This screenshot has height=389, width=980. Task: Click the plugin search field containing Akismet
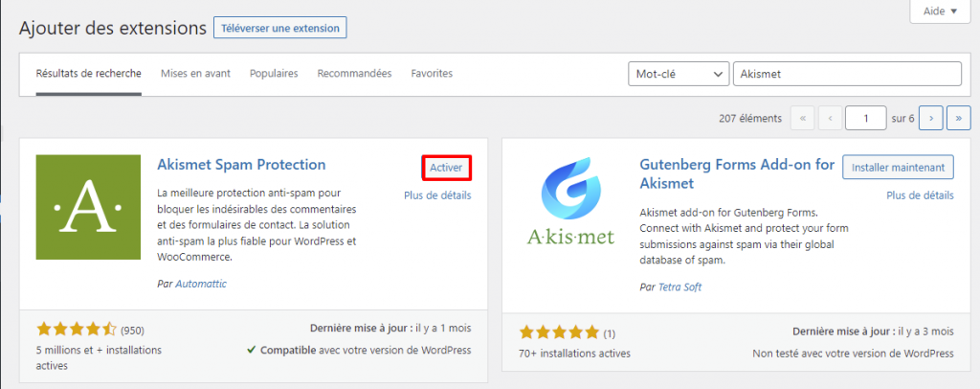click(847, 74)
